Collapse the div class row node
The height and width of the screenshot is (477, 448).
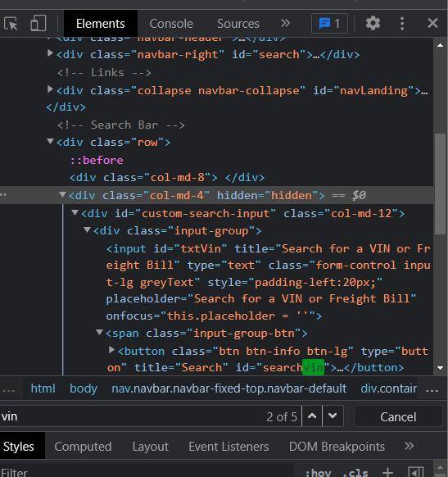[50, 142]
